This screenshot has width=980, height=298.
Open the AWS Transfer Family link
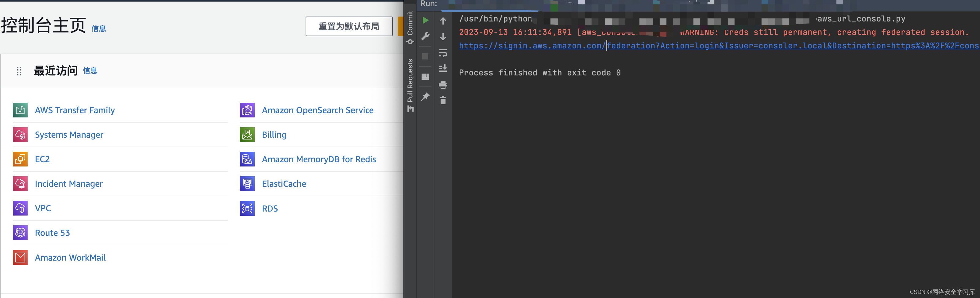click(75, 110)
